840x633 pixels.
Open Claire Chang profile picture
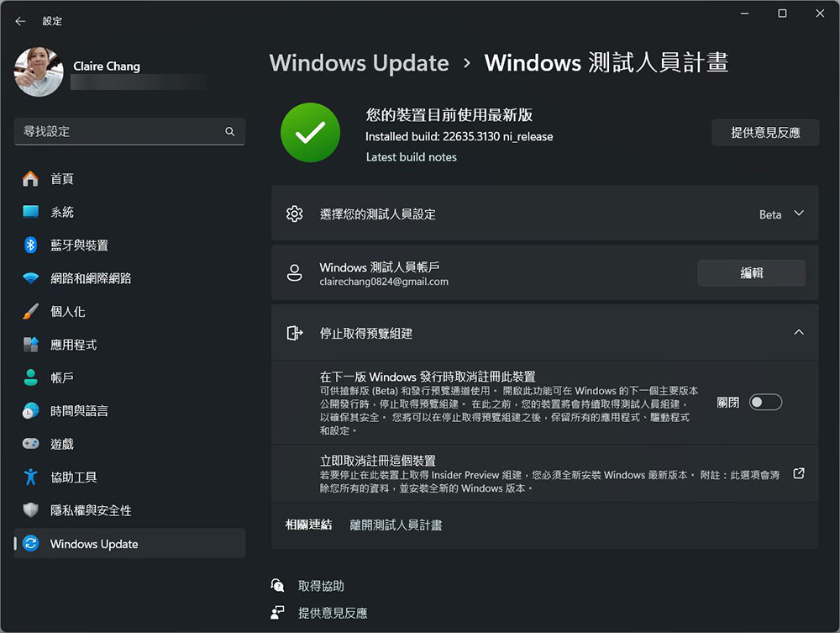(x=39, y=71)
